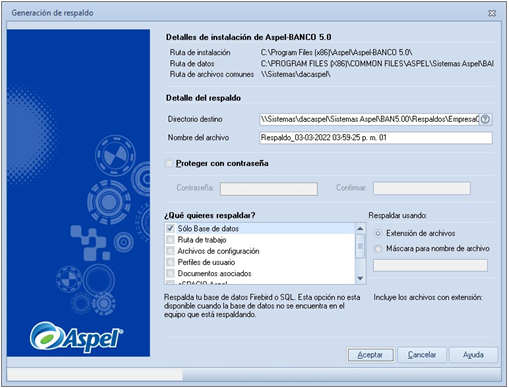Click the '¿Qué quieres respaldar?' heading
The image size is (509, 388).
(x=209, y=215)
